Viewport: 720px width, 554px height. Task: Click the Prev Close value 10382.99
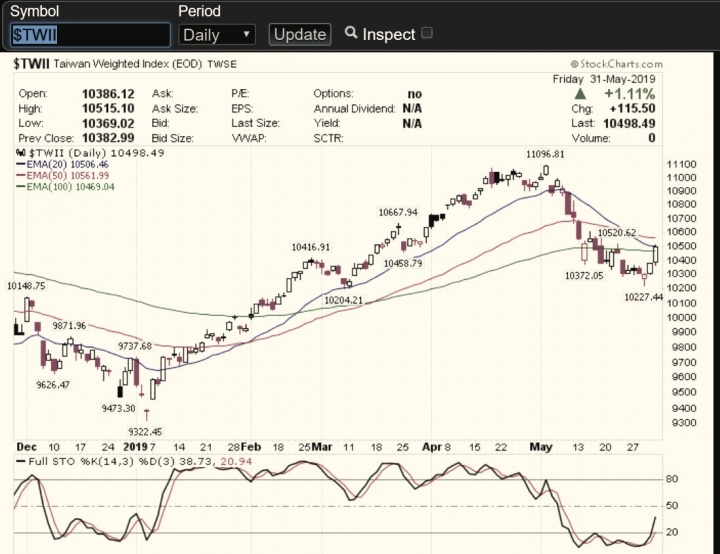(x=108, y=138)
